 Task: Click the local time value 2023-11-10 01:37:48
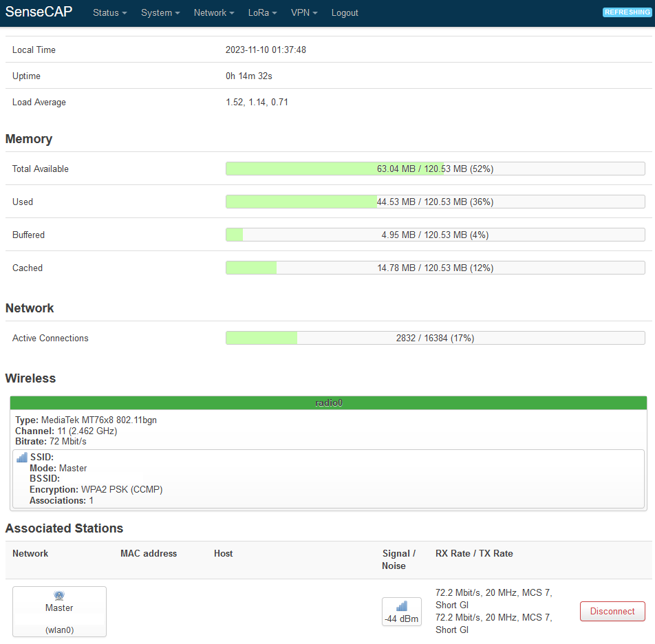[x=266, y=50]
